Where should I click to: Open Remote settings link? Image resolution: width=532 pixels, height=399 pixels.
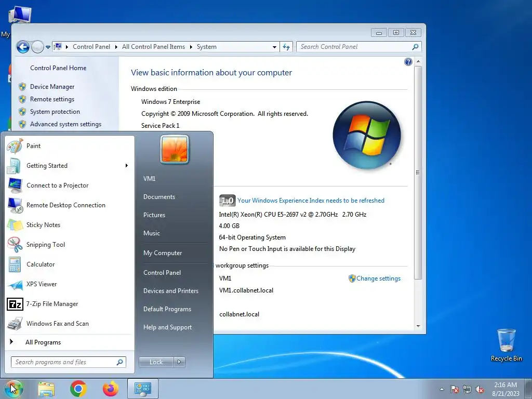(52, 99)
